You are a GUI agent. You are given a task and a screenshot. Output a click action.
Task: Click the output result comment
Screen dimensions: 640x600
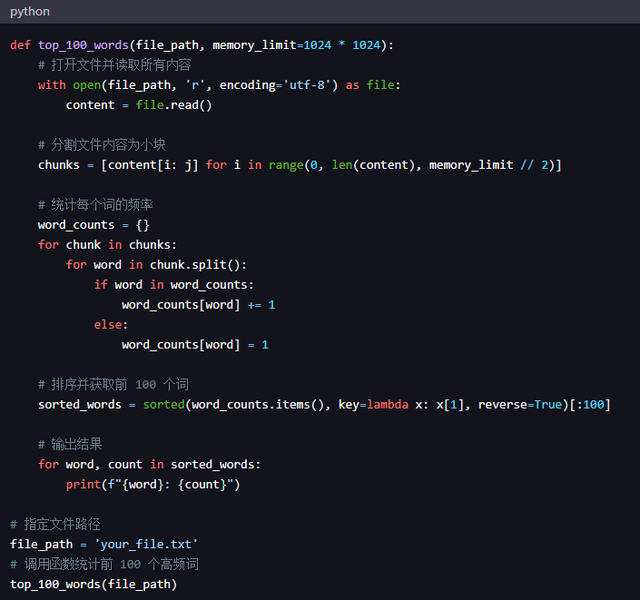[x=70, y=444]
